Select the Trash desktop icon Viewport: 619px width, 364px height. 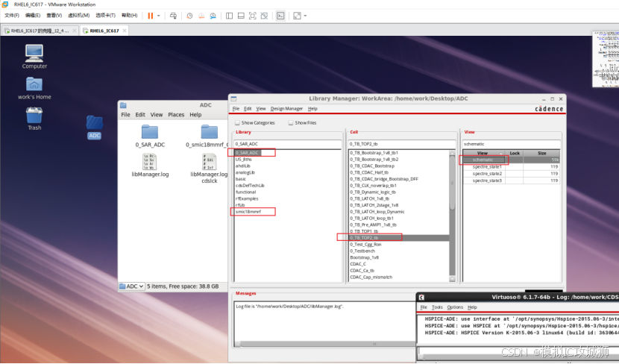[x=34, y=119]
